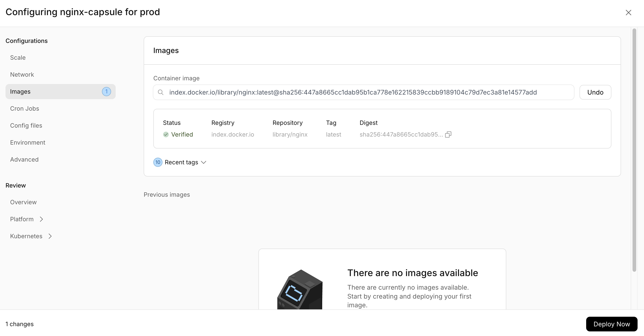Click the Deploy Now button
644x336 pixels.
tap(611, 324)
